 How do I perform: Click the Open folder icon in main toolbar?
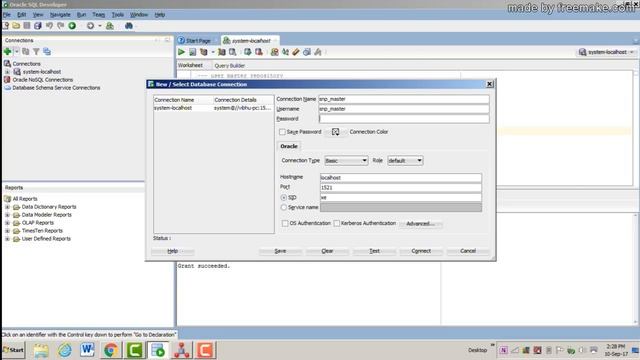[x=16, y=26]
